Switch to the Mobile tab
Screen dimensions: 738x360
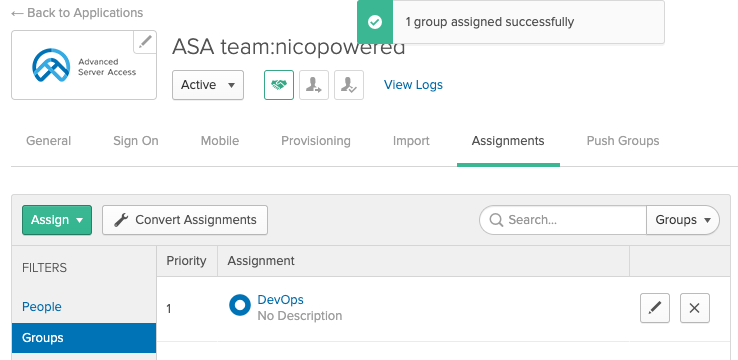tap(220, 141)
